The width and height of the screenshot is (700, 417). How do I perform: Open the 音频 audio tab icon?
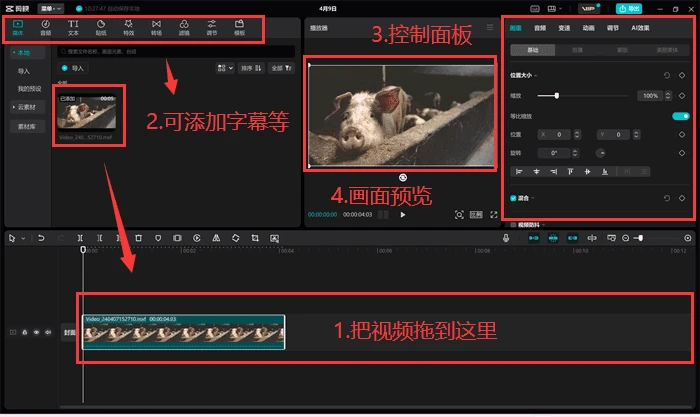pos(46,28)
